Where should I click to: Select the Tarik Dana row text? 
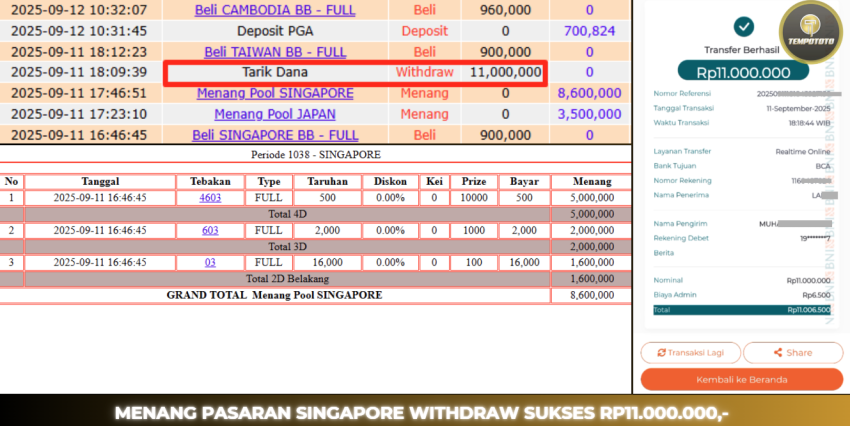(x=274, y=72)
